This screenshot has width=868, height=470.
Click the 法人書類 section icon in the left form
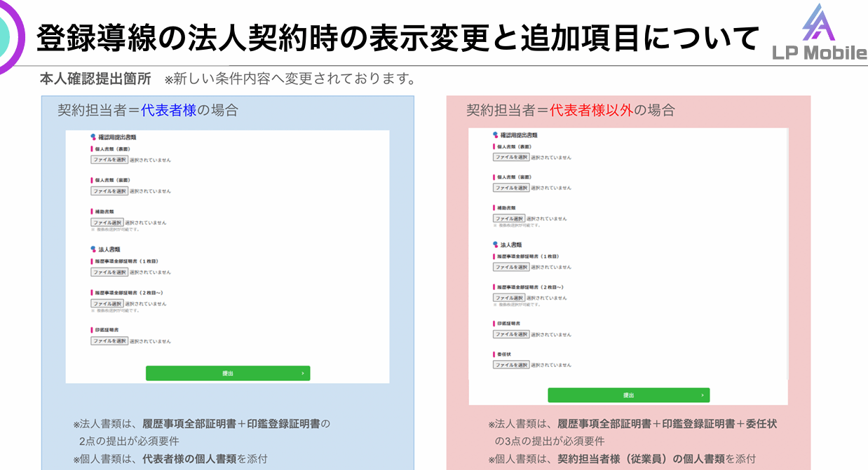(x=93, y=249)
